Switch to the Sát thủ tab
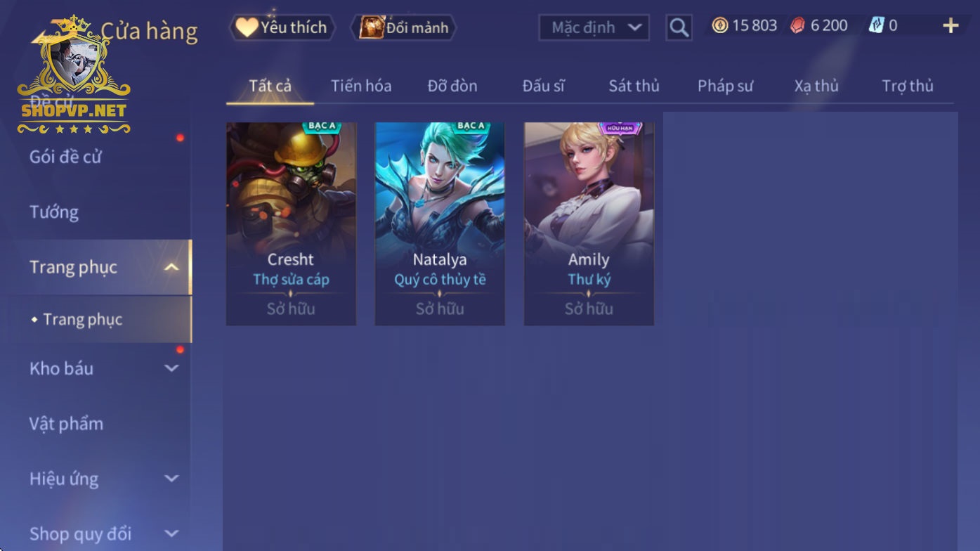 pyautogui.click(x=634, y=86)
